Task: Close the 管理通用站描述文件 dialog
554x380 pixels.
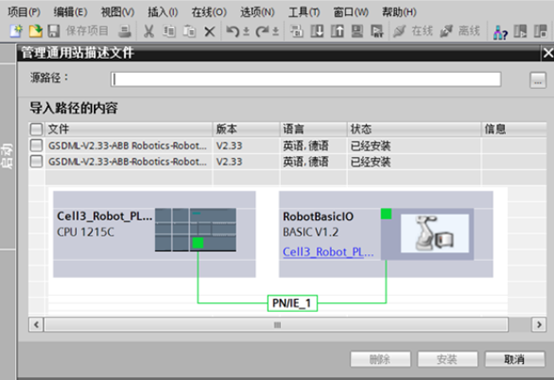Action: (548, 53)
